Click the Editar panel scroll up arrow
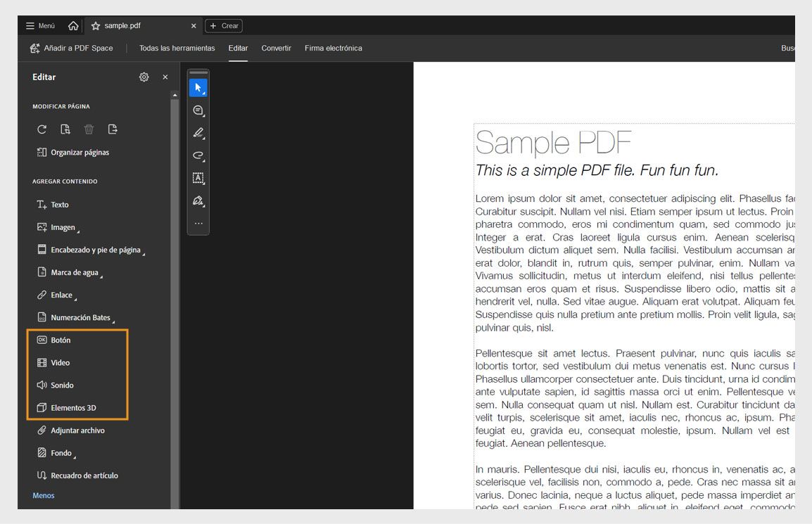 [175, 95]
